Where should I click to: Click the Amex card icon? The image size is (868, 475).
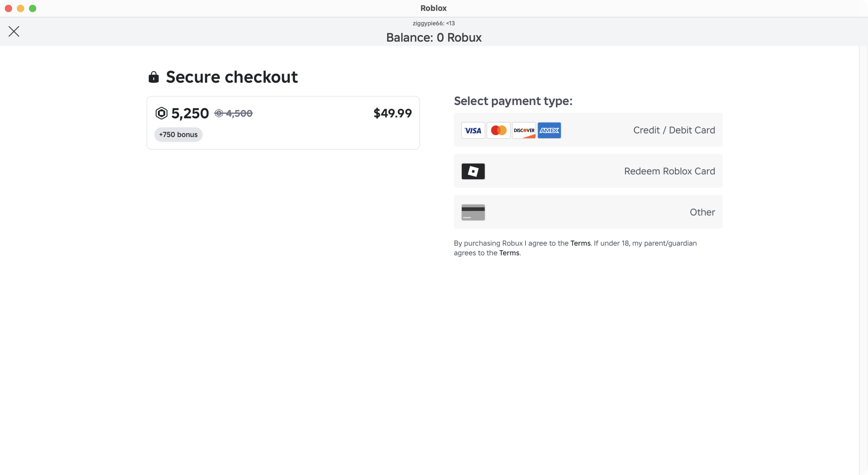click(x=549, y=130)
